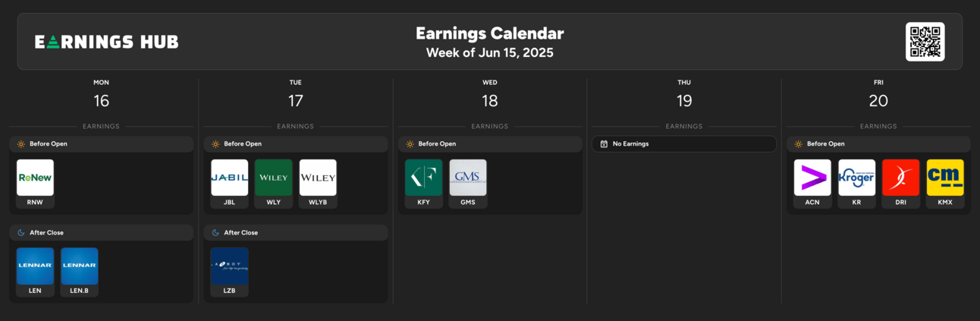This screenshot has width=980, height=321.
Task: Click the CarMax KMX yellow logo
Action: point(945,178)
